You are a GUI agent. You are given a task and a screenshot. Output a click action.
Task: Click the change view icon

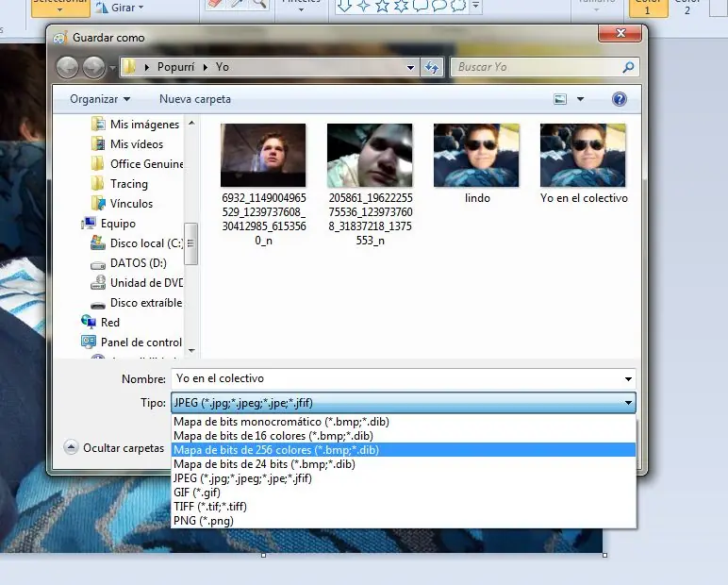[560, 99]
